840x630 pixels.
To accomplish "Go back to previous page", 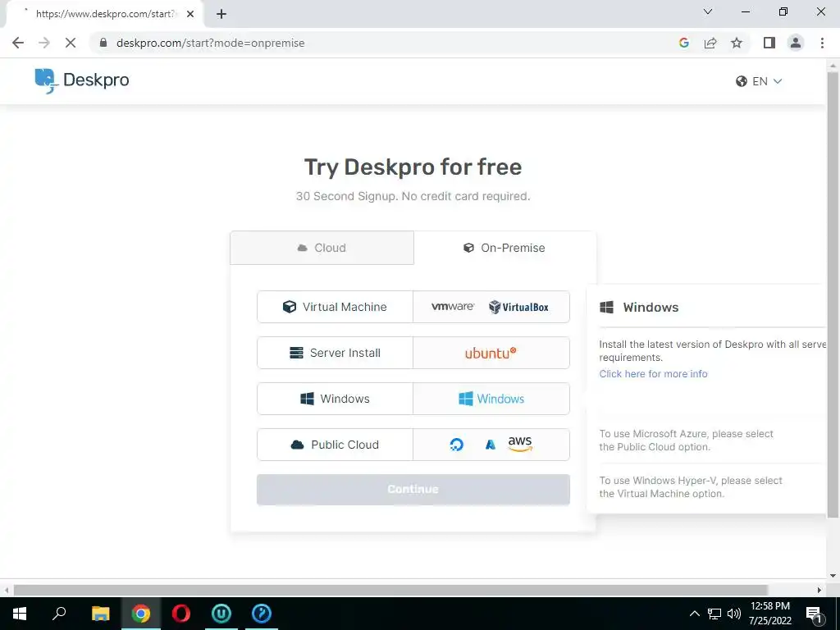I will 18,43.
